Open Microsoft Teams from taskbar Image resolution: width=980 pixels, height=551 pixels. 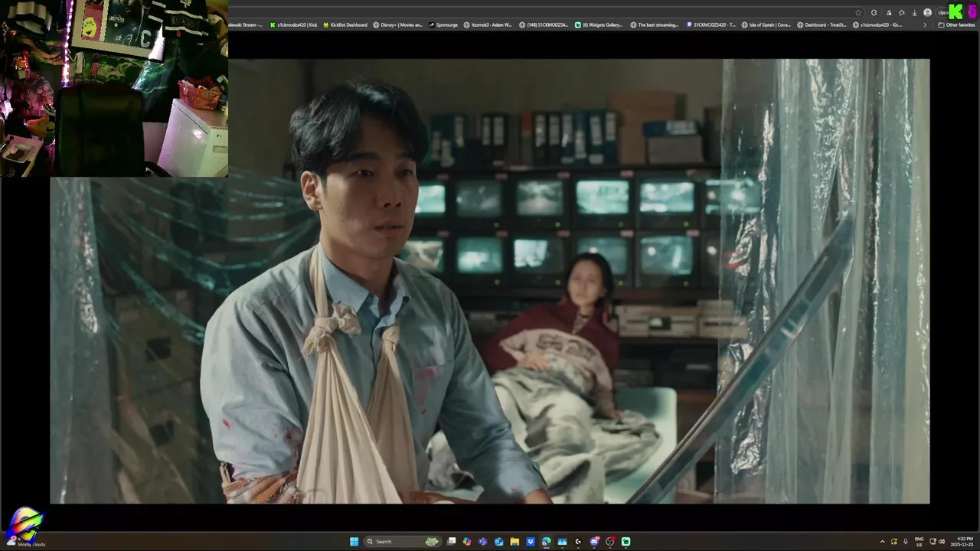click(x=482, y=541)
